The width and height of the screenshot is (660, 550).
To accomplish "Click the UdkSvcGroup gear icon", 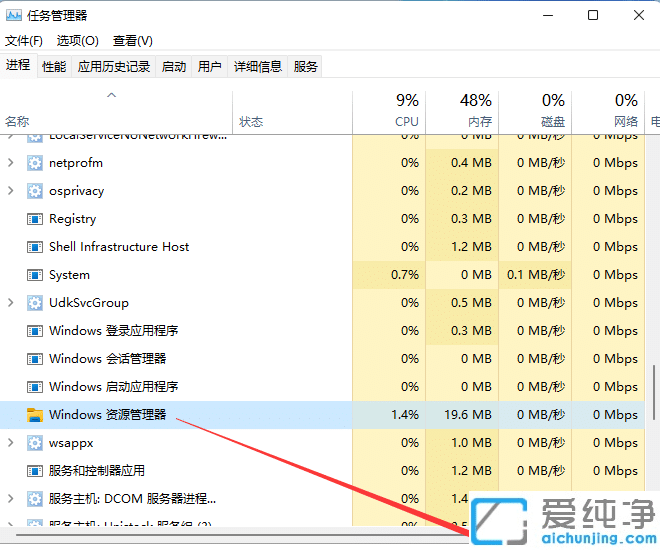I will pos(35,303).
